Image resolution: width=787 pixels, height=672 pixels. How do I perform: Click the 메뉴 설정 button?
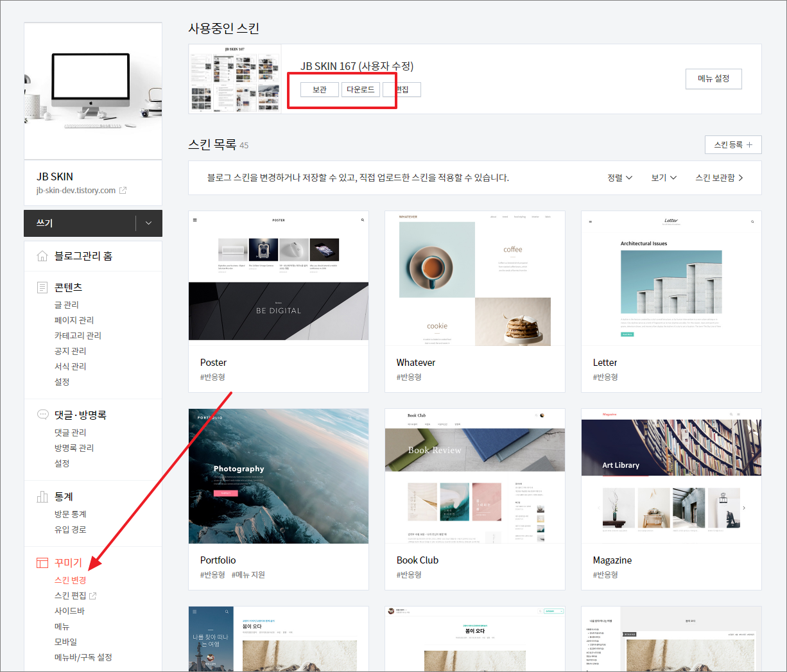pos(714,79)
